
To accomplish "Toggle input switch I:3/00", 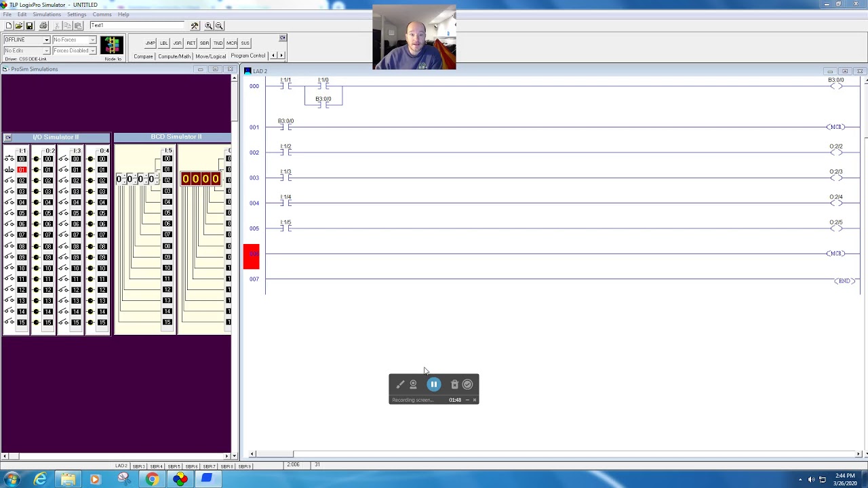I will click(64, 159).
